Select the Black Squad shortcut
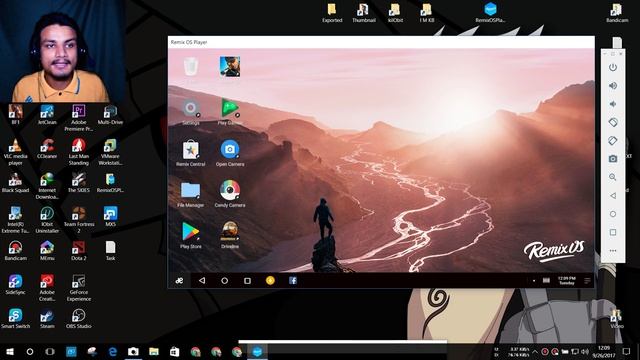This screenshot has width=640, height=360. pos(16,183)
